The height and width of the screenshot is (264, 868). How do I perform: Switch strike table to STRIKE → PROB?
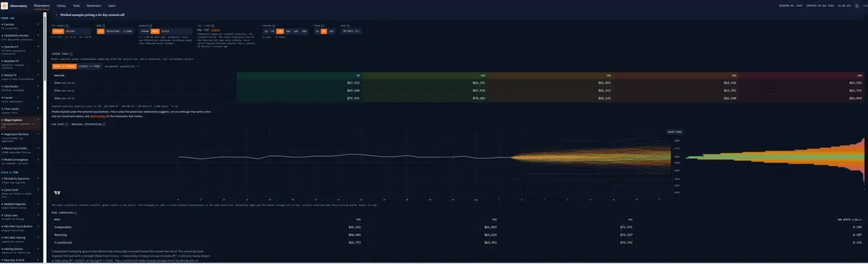[90, 66]
